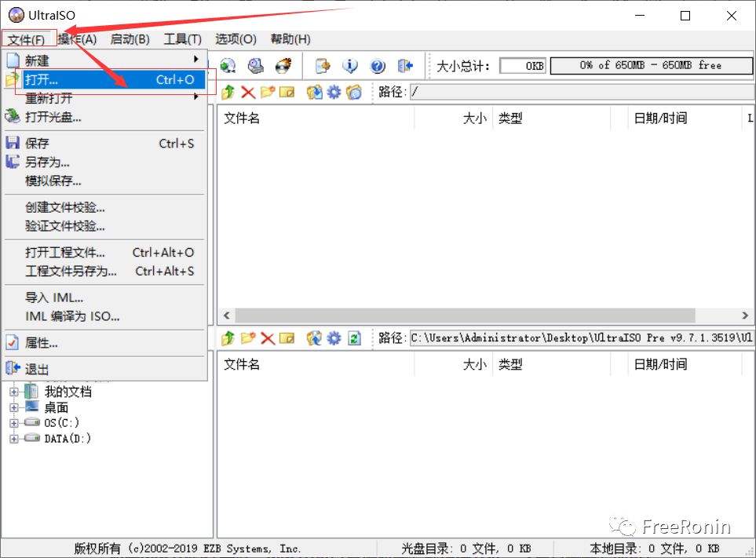Click the image pane scrollbar left arrow
Screen dimensions: 756x558
point(227,315)
